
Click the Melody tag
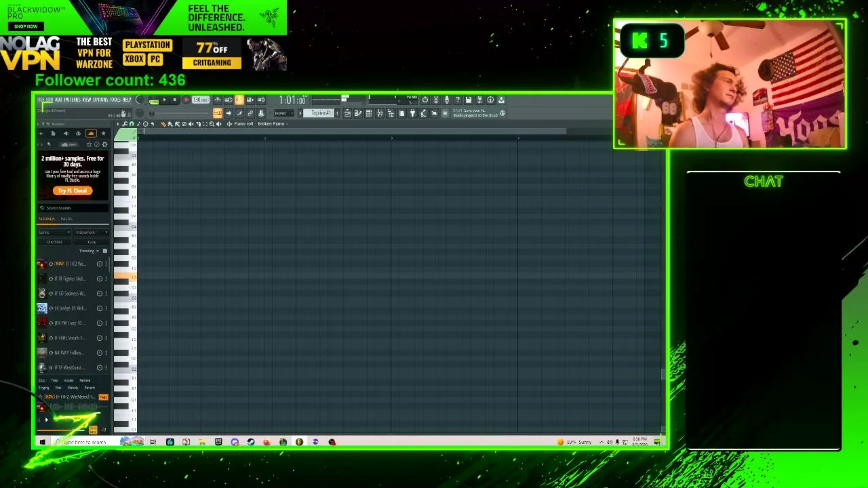coord(73,388)
